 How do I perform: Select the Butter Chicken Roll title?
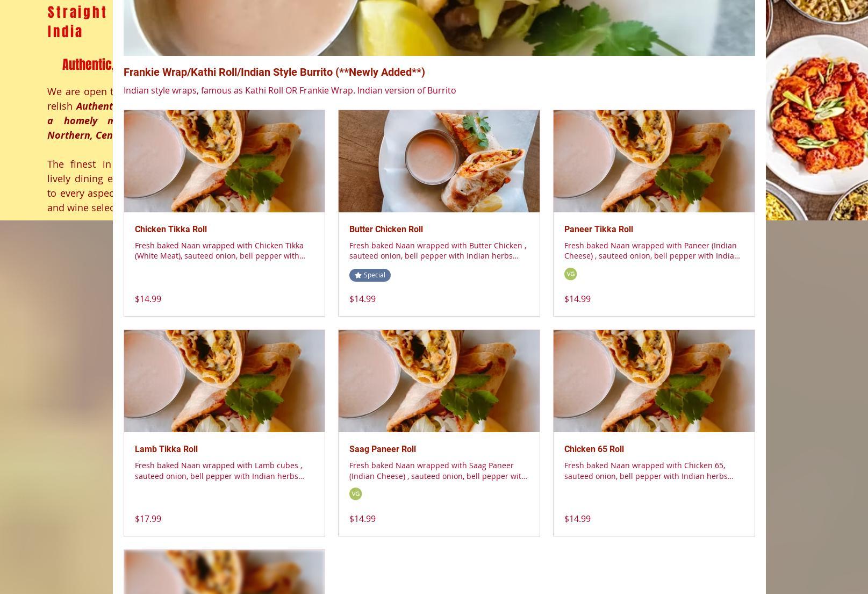click(386, 230)
